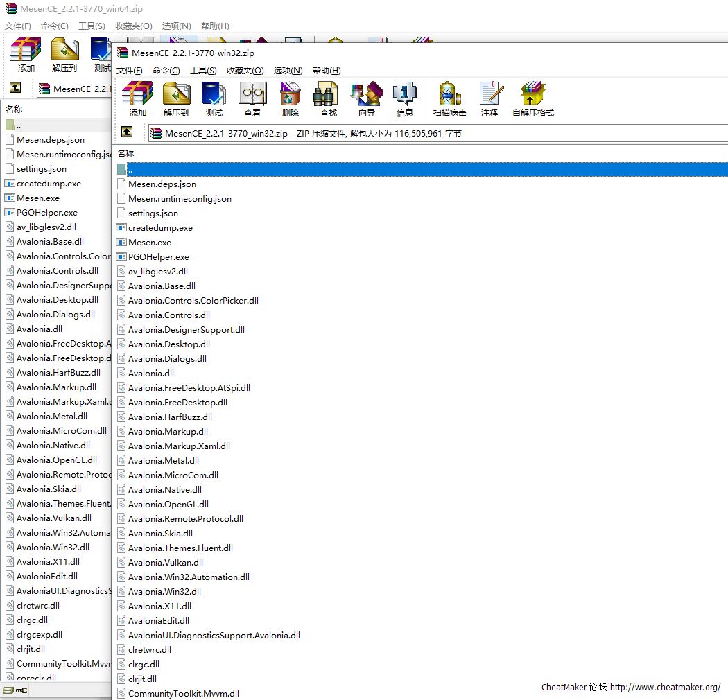The height and width of the screenshot is (700, 728).
Task: Select settings.json in win64 window list
Action: 42,169
